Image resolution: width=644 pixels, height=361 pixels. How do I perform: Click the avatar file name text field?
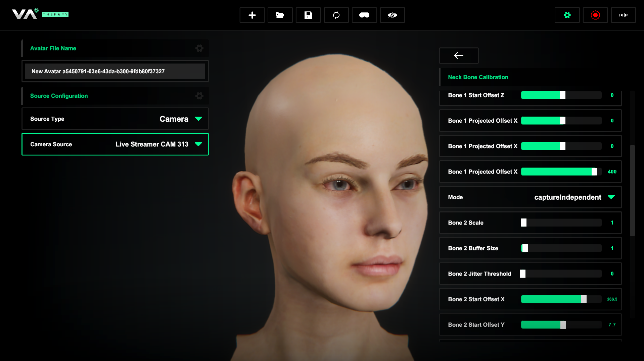115,71
